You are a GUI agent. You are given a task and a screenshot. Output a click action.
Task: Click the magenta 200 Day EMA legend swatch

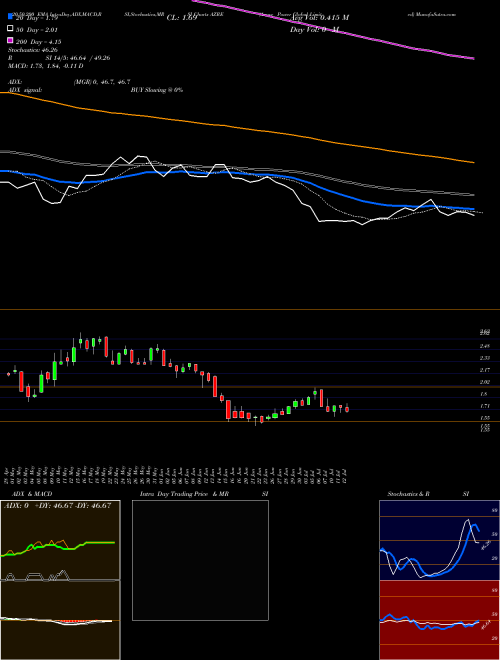(x=11, y=41)
